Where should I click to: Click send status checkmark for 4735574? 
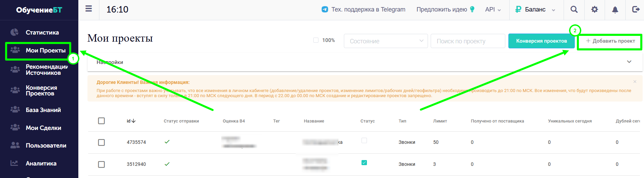[167, 142]
